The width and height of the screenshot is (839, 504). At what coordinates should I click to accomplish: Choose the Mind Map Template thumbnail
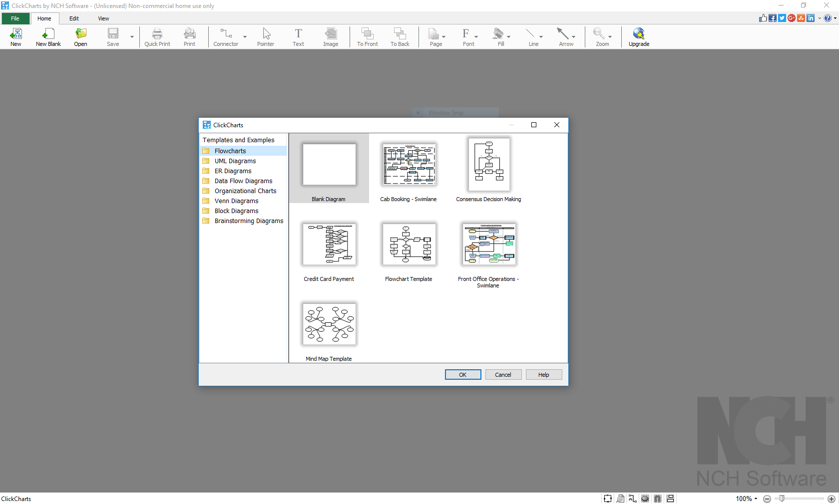tap(329, 324)
